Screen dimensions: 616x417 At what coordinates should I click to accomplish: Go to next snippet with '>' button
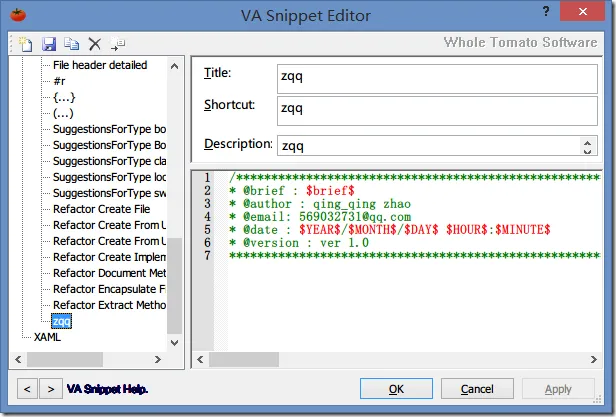[48, 388]
